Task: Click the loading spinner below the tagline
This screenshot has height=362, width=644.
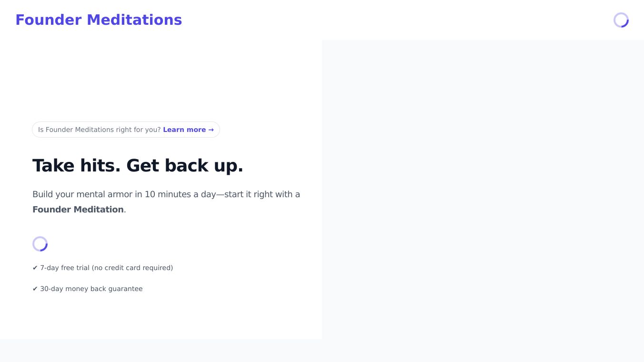Action: 40,244
